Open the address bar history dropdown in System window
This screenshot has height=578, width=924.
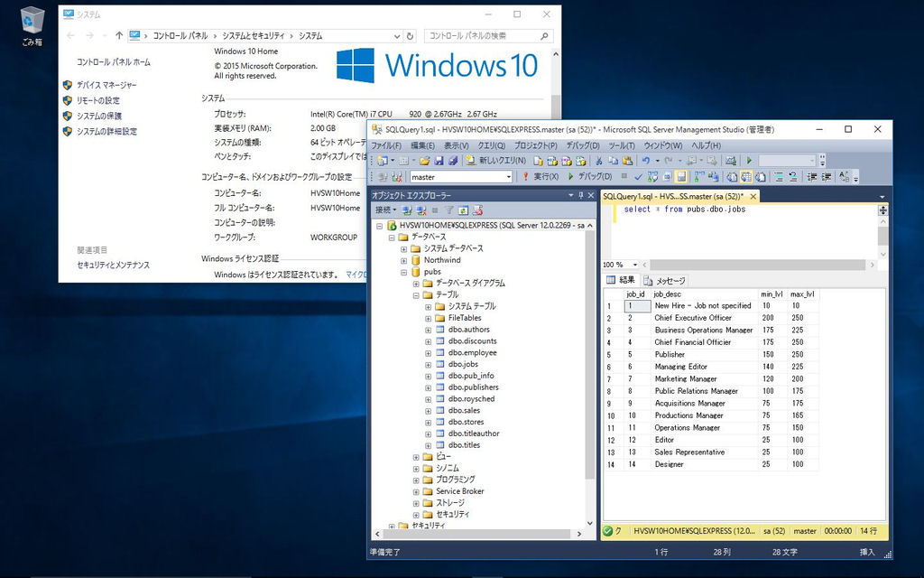point(397,36)
